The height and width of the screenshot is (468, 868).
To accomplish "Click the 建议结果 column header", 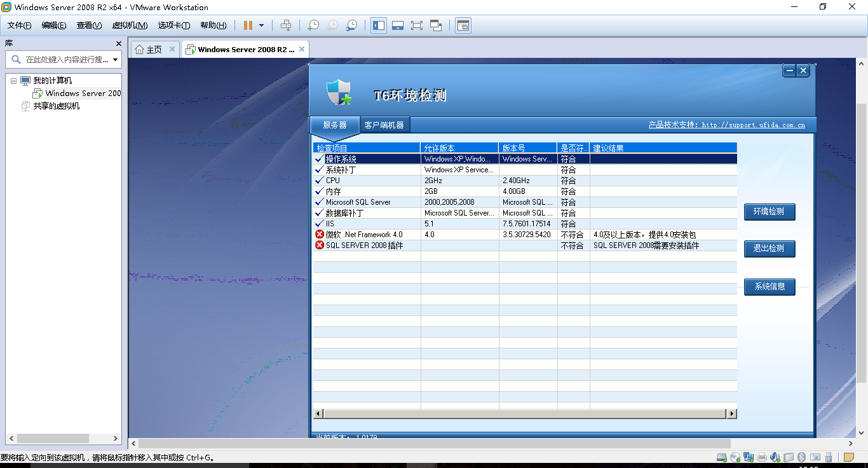I will pyautogui.click(x=663, y=148).
